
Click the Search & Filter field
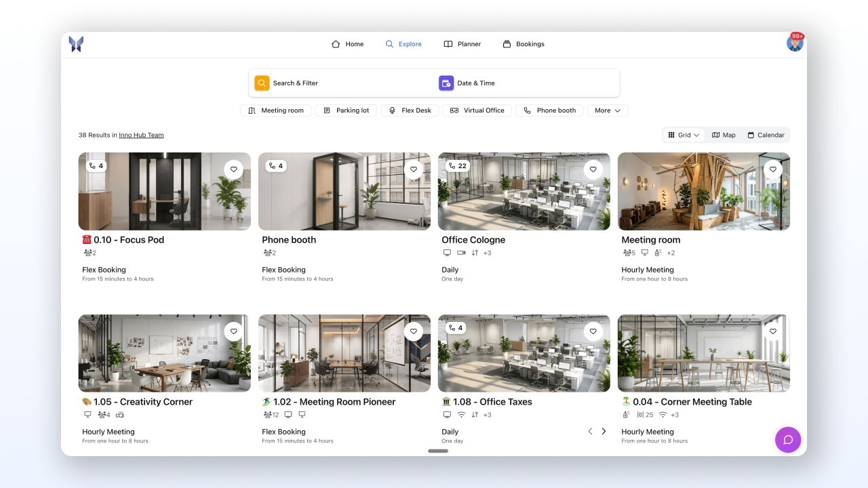click(x=342, y=83)
